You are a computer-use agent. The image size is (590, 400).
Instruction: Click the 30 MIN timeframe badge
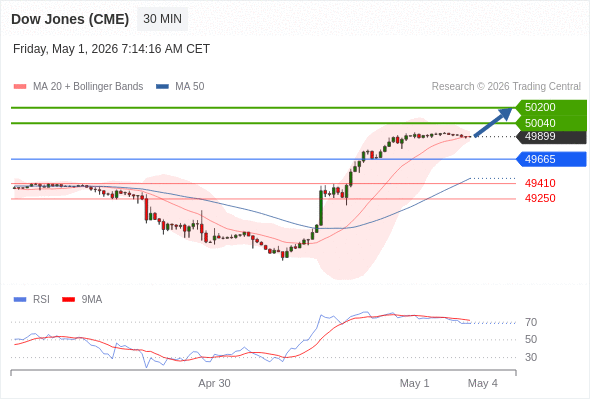click(162, 19)
